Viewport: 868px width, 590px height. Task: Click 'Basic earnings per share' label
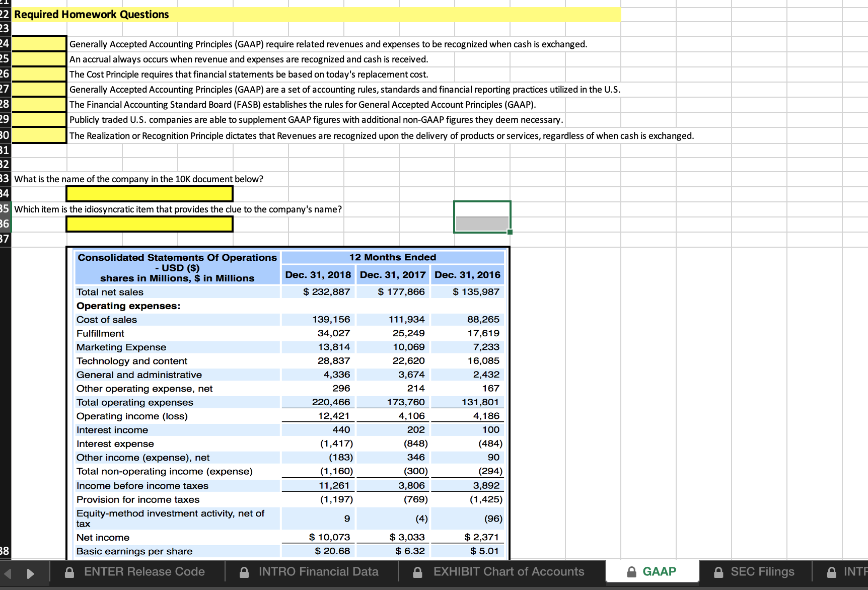point(134,551)
